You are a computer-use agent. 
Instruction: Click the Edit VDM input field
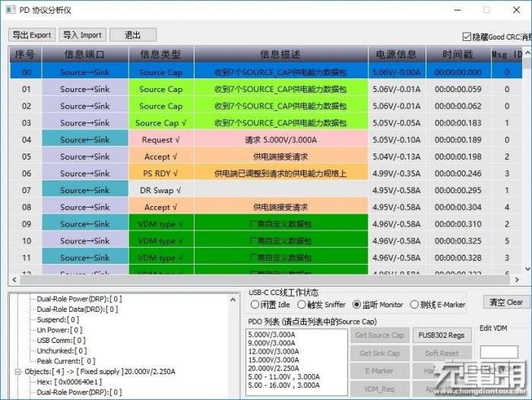[x=499, y=352]
